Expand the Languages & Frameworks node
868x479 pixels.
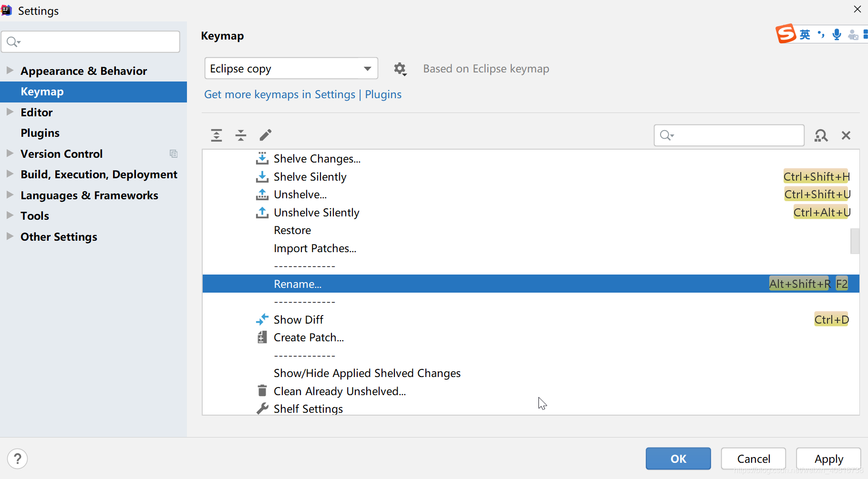tap(10, 195)
